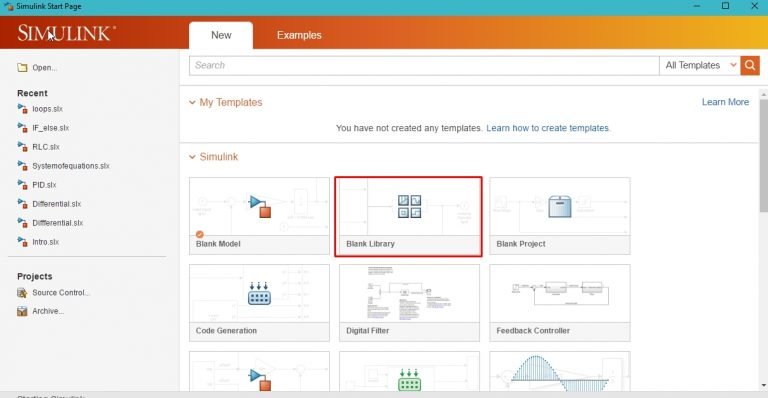The height and width of the screenshot is (398, 768).
Task: Open recent file Systemofequations.slx
Action: pos(71,166)
